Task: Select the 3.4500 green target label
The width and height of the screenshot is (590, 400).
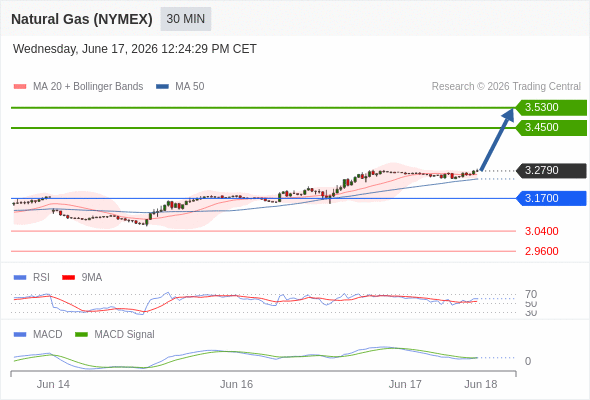Action: 551,128
